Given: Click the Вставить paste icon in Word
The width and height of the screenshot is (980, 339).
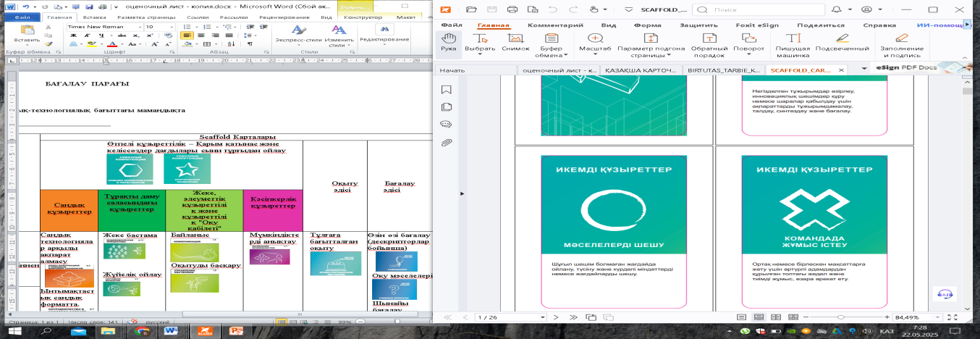Looking at the screenshot, I should click(27, 33).
